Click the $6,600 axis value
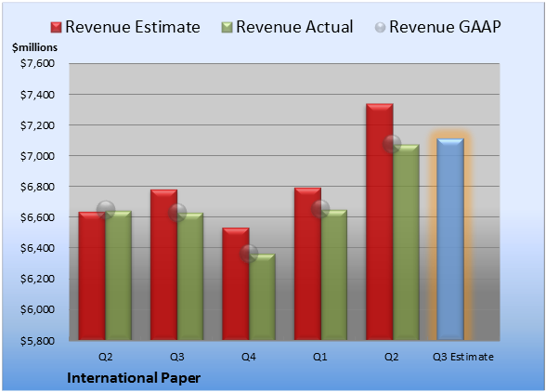 click(37, 217)
